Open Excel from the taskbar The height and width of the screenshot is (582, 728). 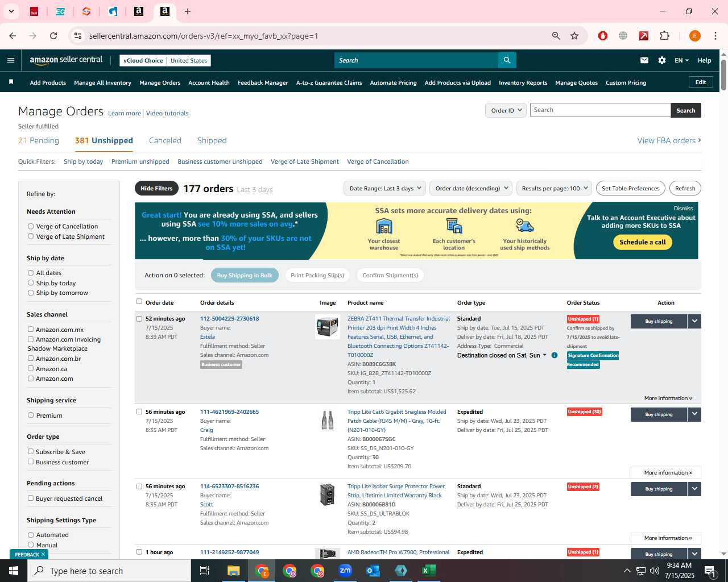click(x=429, y=571)
